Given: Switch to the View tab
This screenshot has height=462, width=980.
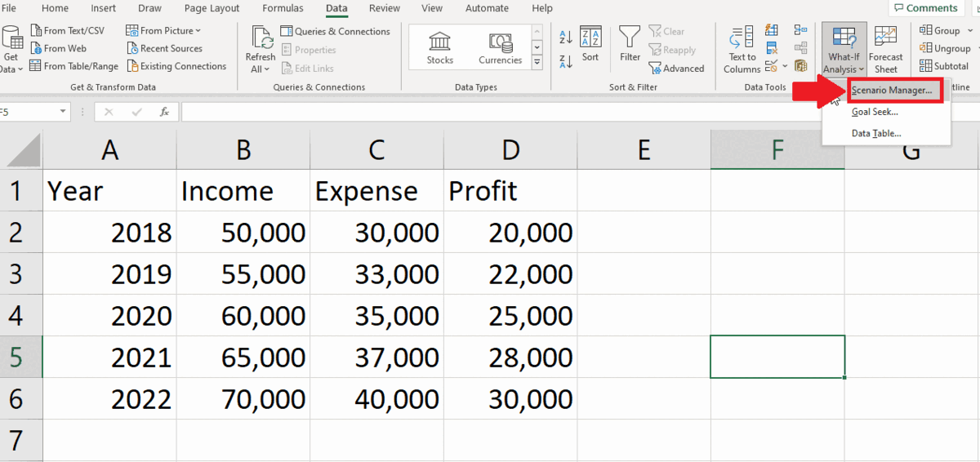Looking at the screenshot, I should point(432,8).
